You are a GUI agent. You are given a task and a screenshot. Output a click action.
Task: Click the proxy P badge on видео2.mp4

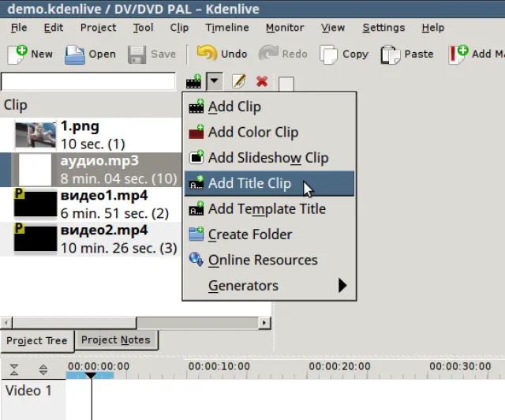pyautogui.click(x=19, y=228)
